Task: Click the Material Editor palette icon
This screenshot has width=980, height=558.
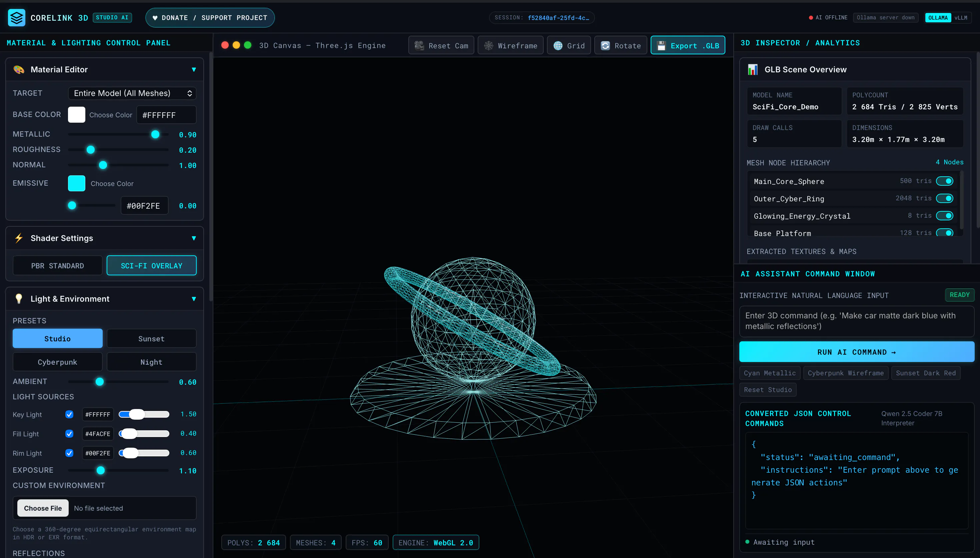Action: click(x=19, y=69)
